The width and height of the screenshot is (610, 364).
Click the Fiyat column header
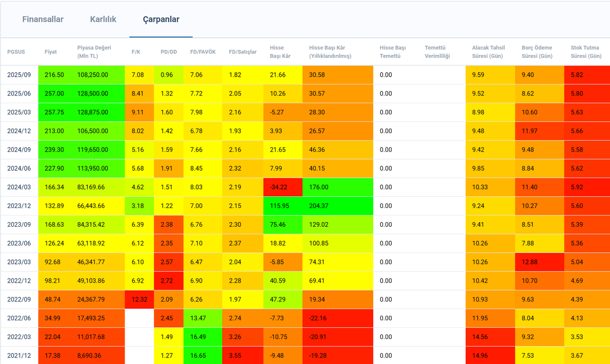[51, 52]
